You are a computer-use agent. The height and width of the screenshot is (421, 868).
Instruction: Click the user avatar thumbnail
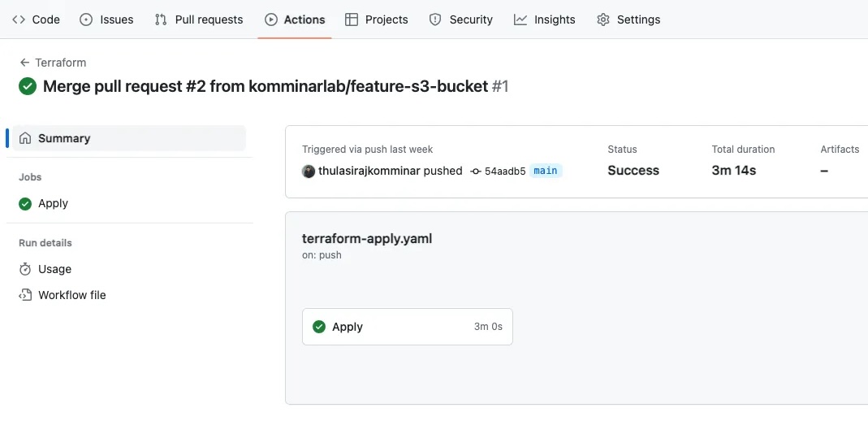click(x=309, y=171)
